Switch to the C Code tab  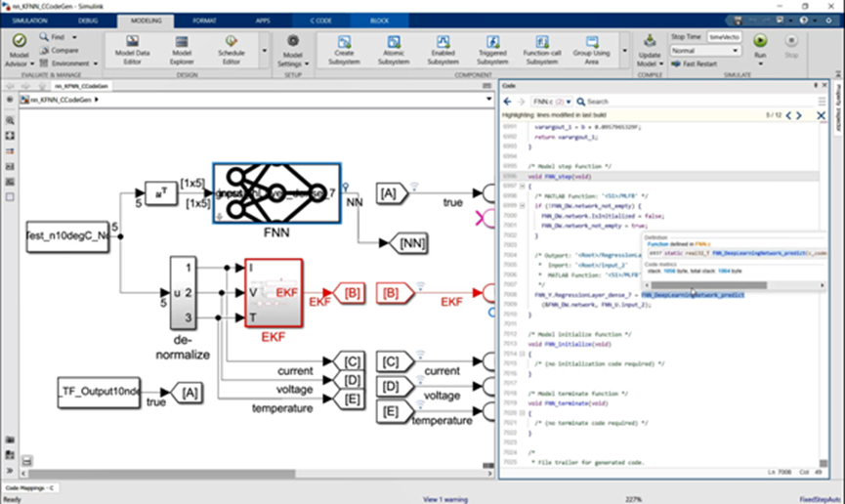click(320, 21)
